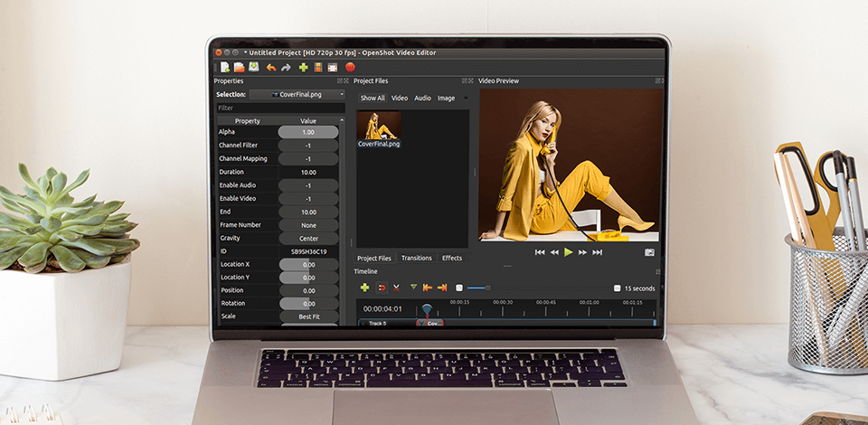Click the green Import Files plus icon

click(x=303, y=67)
